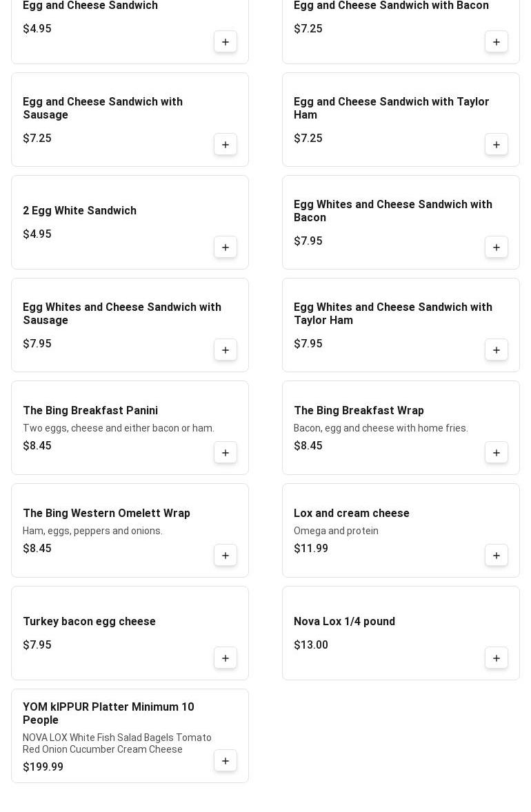Add The Bing Breakfast Wrap
Screen dimensions: 531x812
click(497, 453)
